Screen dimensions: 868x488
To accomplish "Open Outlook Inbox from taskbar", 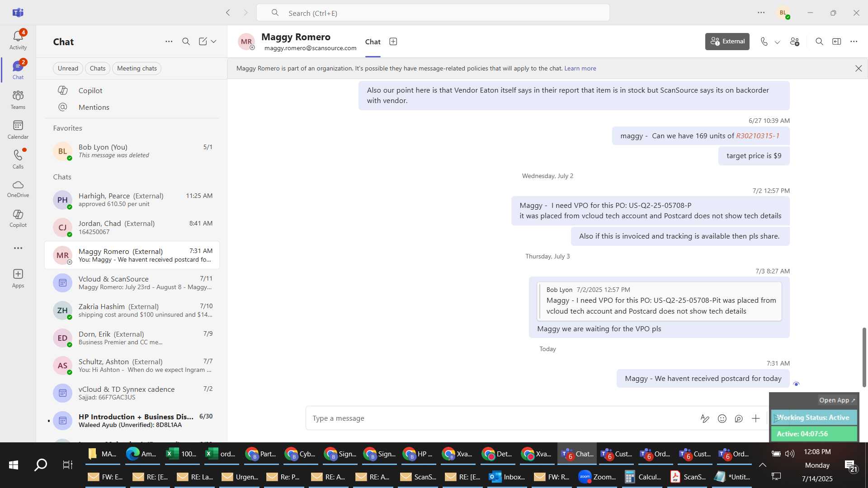I will point(508,477).
